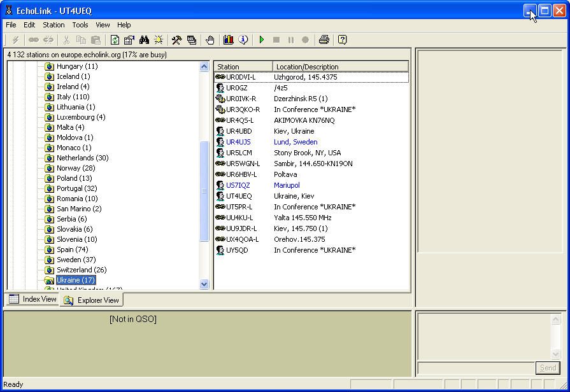Screen dimensions: 570x392
Task: Open the View menu
Action: (103, 25)
